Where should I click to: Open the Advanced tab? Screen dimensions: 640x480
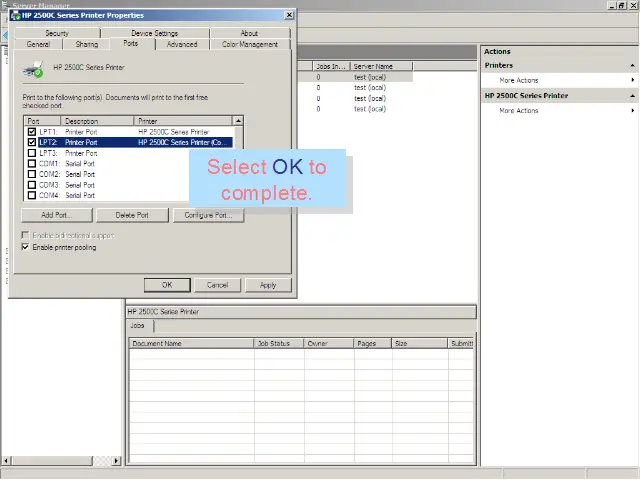click(182, 44)
